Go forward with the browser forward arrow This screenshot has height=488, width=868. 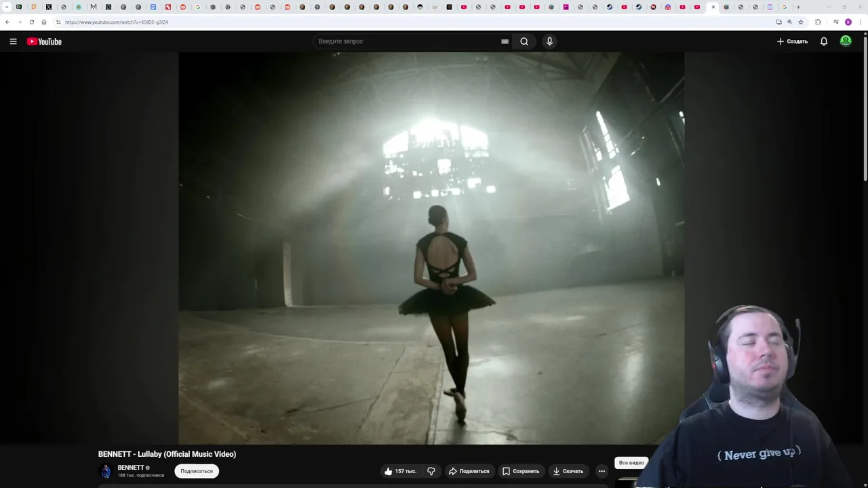[x=19, y=22]
